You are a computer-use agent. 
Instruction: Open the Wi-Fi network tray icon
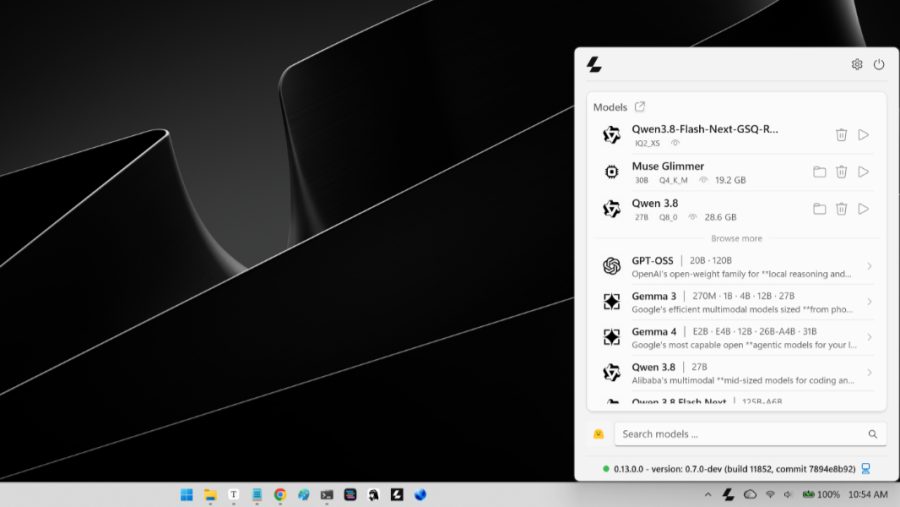[x=770, y=494]
